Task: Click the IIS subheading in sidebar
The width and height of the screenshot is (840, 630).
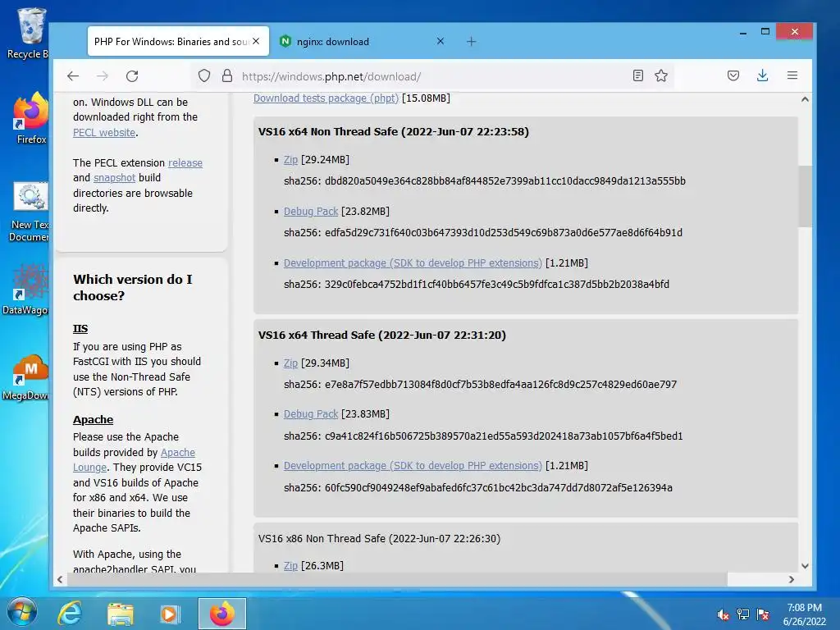Action: (x=80, y=328)
